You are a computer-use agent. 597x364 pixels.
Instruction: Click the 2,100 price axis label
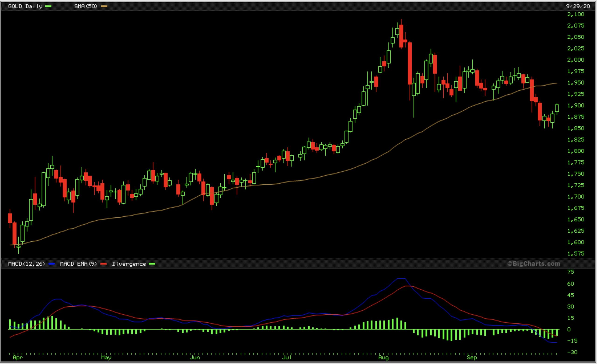click(576, 14)
